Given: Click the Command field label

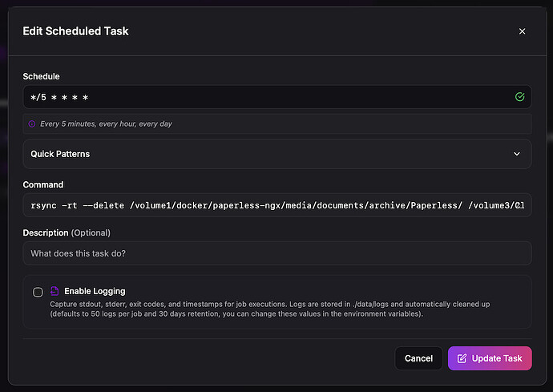Looking at the screenshot, I should tap(42, 184).
